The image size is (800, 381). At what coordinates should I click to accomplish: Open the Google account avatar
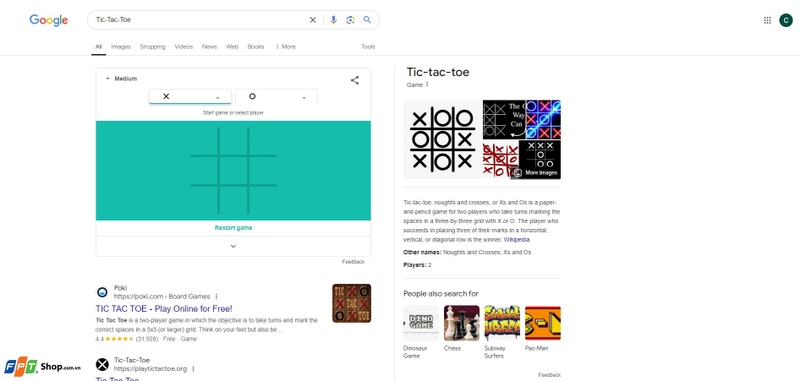786,20
